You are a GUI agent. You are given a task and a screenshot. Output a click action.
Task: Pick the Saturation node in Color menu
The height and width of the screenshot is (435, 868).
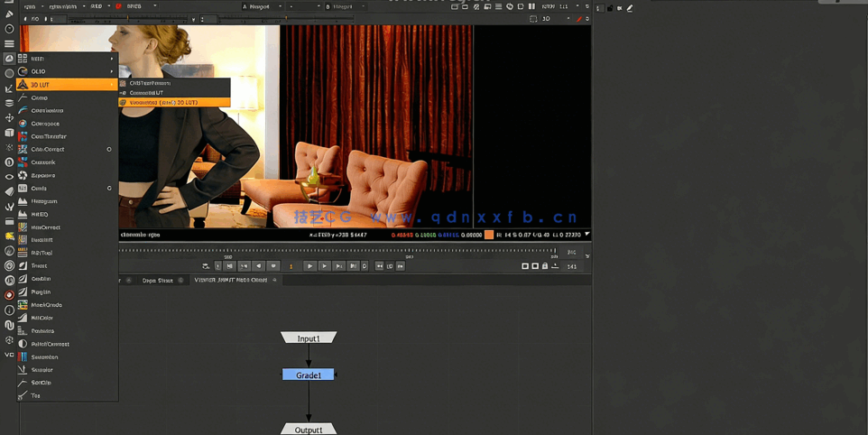44,357
